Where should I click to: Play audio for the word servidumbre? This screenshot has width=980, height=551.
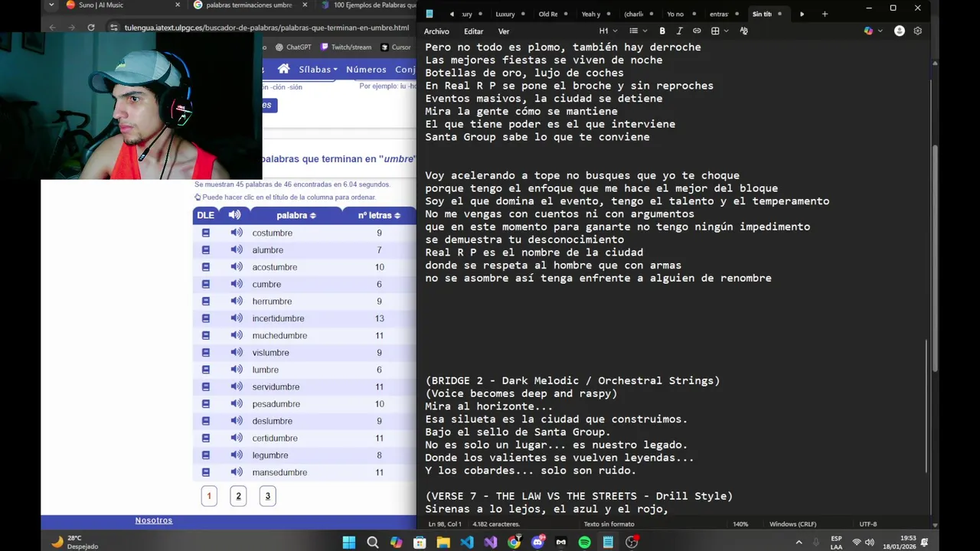(x=237, y=386)
